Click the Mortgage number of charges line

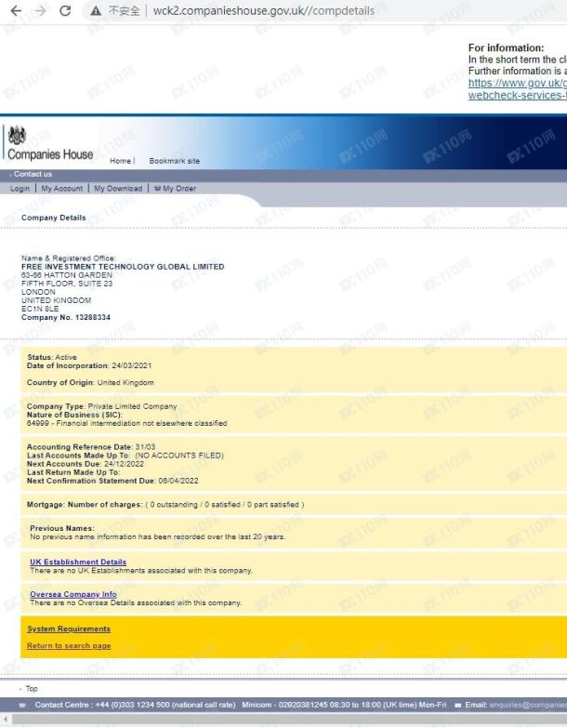click(x=165, y=504)
